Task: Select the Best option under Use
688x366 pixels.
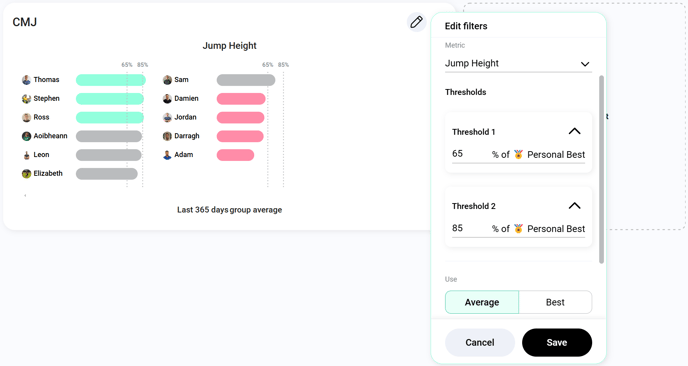Action: [x=555, y=302]
